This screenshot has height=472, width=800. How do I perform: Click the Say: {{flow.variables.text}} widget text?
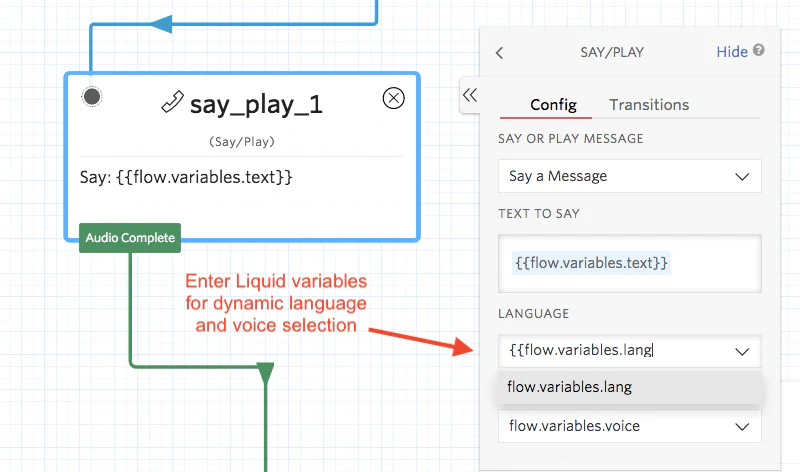point(186,177)
